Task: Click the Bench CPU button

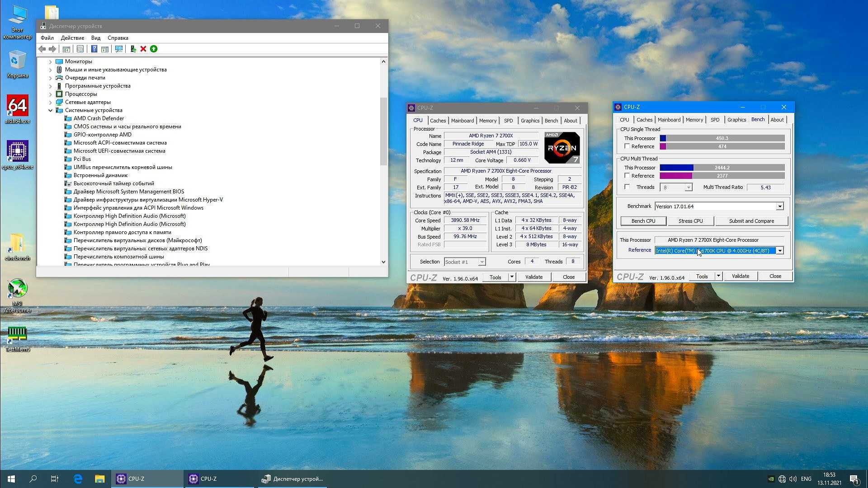Action: 643,221
